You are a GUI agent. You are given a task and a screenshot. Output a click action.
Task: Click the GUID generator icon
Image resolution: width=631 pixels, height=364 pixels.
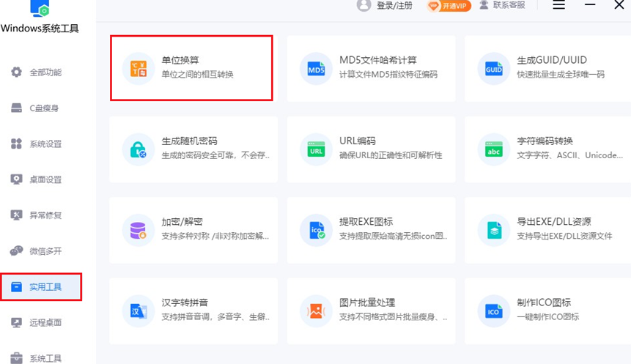pos(494,69)
